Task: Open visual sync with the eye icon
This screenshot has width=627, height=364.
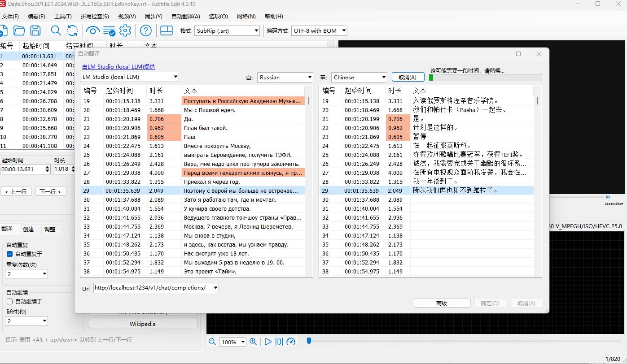Action: [x=92, y=30]
